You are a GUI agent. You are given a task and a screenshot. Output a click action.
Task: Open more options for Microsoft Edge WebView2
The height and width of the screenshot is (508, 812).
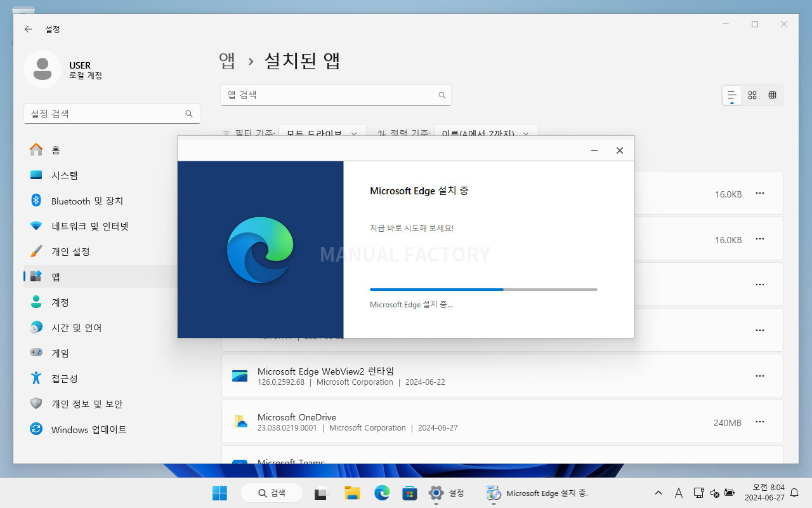point(760,376)
